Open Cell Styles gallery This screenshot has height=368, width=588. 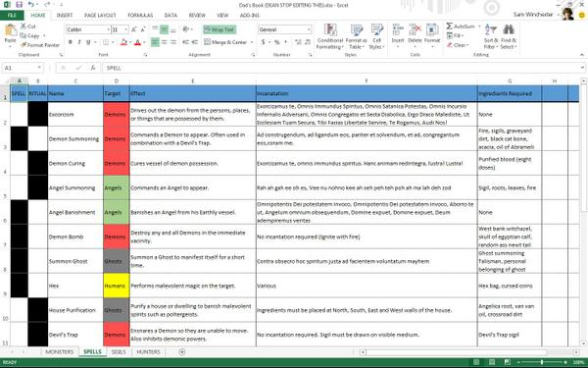tap(376, 36)
